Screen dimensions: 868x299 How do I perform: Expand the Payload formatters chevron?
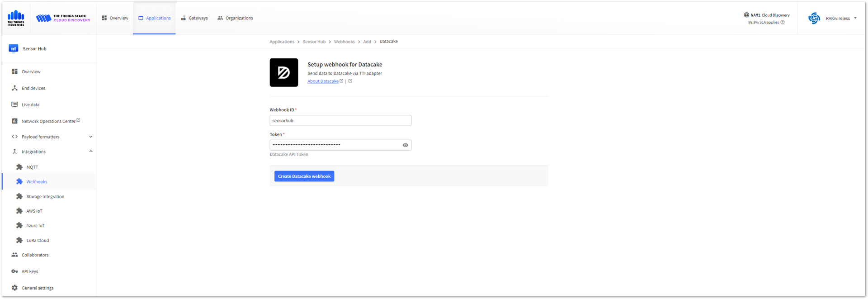pyautogui.click(x=91, y=137)
